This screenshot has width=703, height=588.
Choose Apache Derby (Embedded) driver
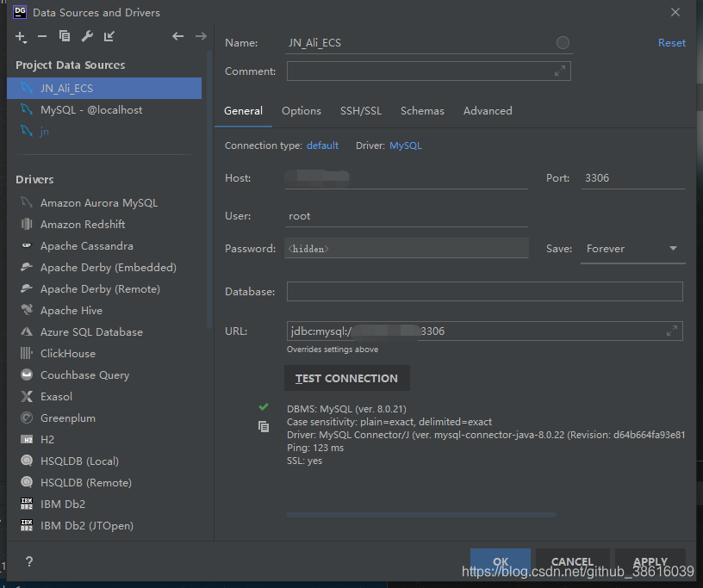(108, 268)
